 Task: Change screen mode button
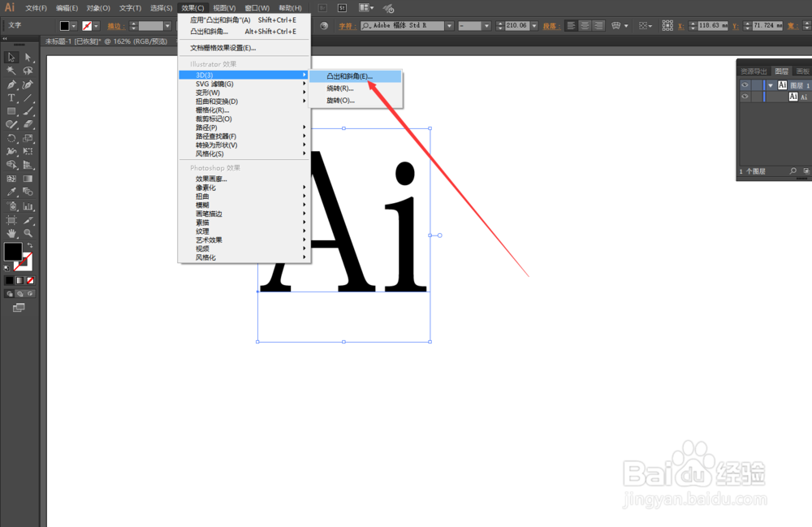tap(19, 308)
